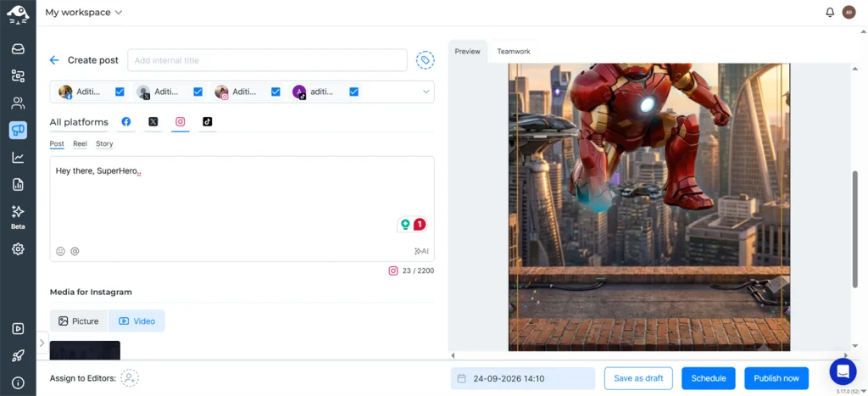Open the chat support bubble
This screenshot has width=868, height=396.
pos(843,371)
